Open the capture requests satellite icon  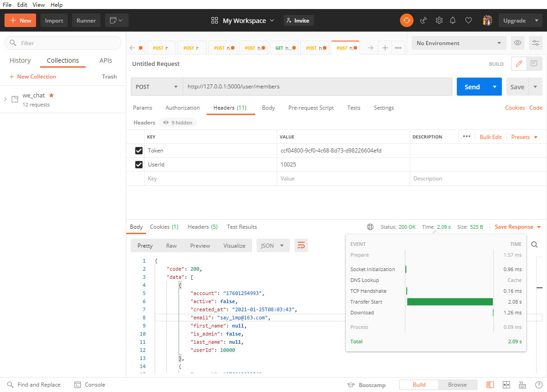coord(423,20)
